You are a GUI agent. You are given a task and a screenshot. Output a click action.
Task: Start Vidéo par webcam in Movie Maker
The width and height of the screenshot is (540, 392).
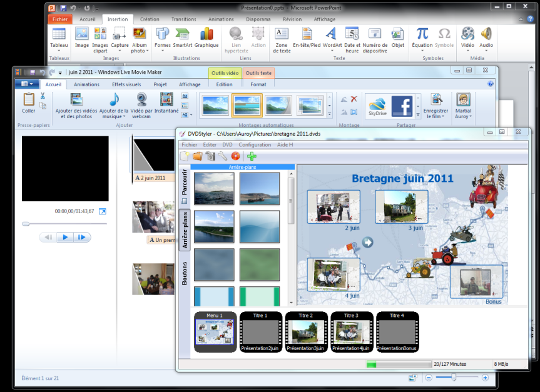click(141, 105)
